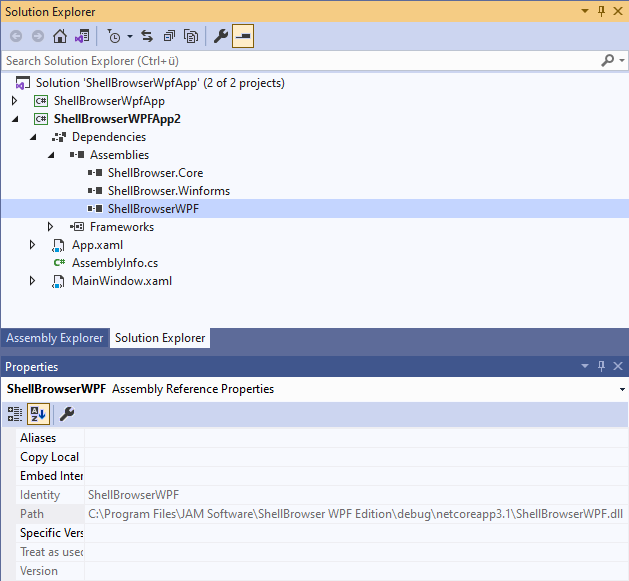The height and width of the screenshot is (581, 629).
Task: Open search options dropdown arrow beside magnifier
Action: pyautogui.click(x=622, y=61)
